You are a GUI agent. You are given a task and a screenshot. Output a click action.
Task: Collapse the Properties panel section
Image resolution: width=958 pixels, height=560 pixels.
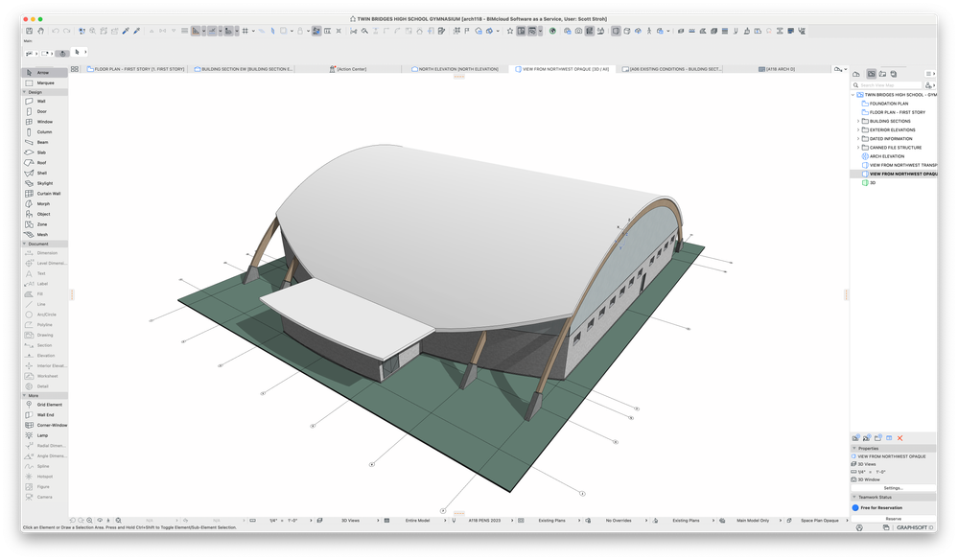point(854,448)
